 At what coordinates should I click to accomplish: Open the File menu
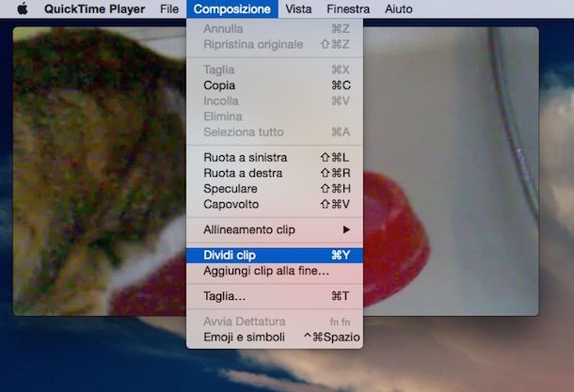[169, 8]
